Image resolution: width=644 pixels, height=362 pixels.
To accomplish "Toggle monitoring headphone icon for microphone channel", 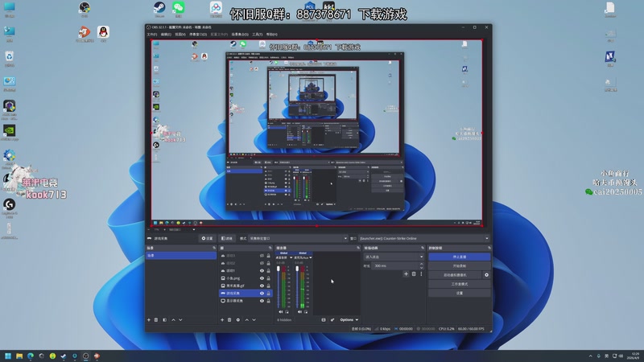I will coord(306,312).
